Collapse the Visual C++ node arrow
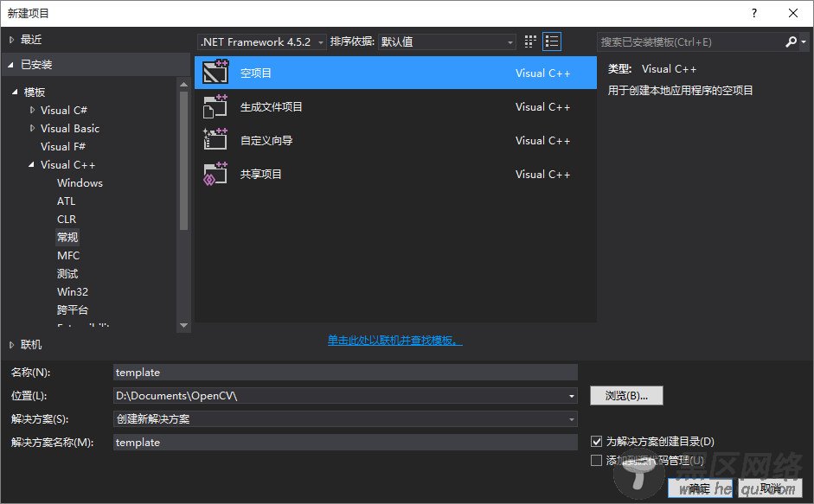This screenshot has height=504, width=814. [32, 164]
